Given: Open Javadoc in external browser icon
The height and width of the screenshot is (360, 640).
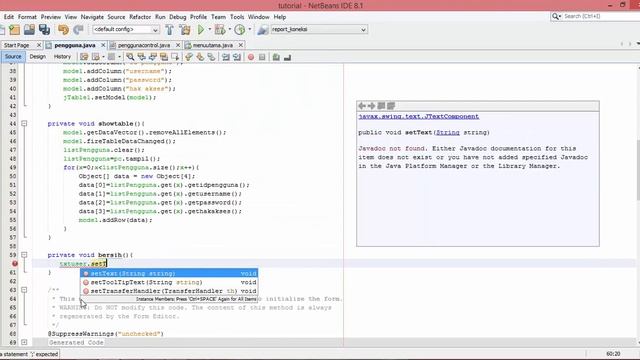Looking at the screenshot, I should pyautogui.click(x=381, y=106).
